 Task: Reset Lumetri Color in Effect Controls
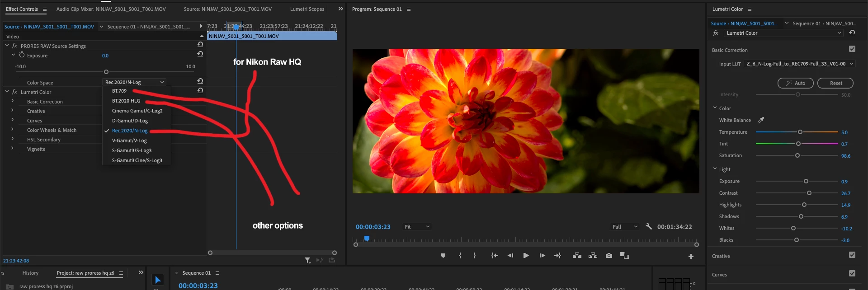click(x=200, y=91)
